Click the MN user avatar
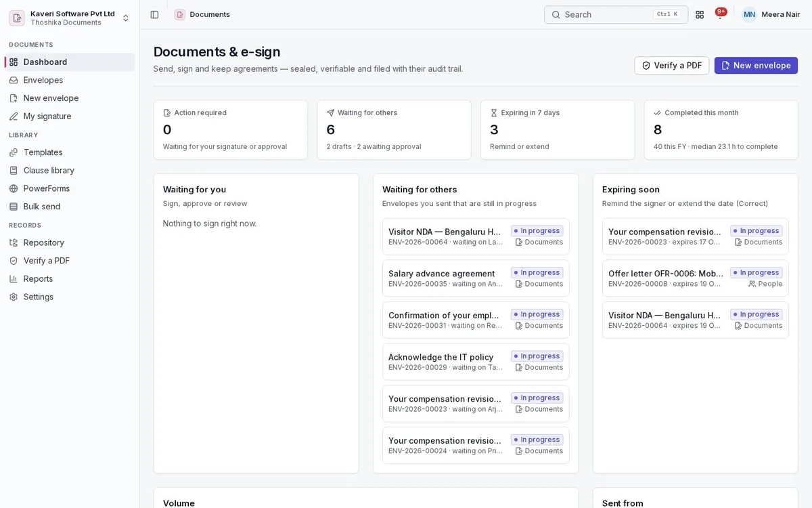The height and width of the screenshot is (508, 812). (749, 14)
